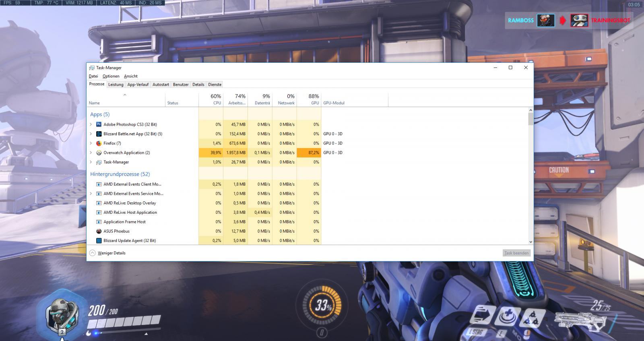The width and height of the screenshot is (644, 341).
Task: Click Overwatch's 87,2% GPU value
Action: click(309, 153)
